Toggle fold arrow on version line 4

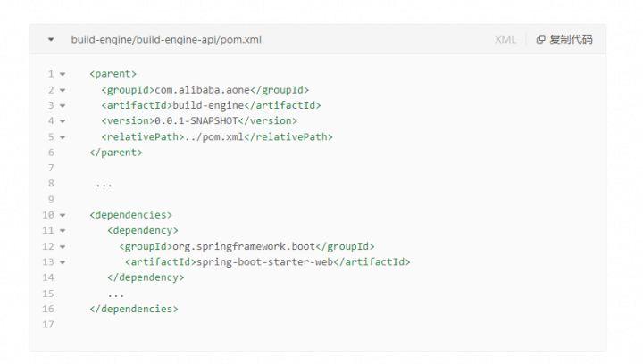(x=63, y=121)
